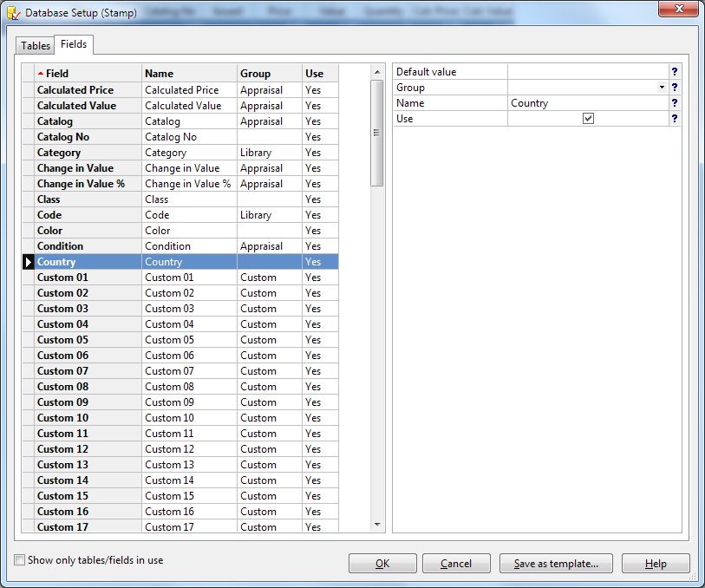Viewport: 705px width, 588px height.
Task: Click "Save as template..."
Action: 557,563
